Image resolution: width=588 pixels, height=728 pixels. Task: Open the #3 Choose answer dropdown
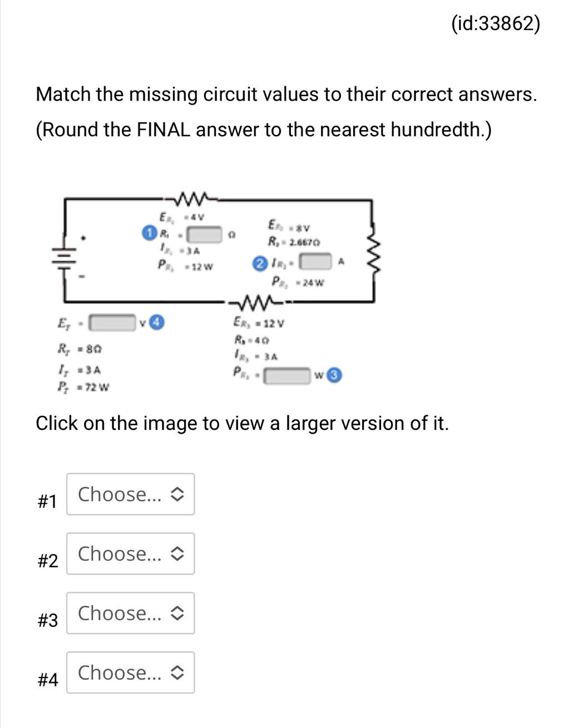tap(130, 613)
